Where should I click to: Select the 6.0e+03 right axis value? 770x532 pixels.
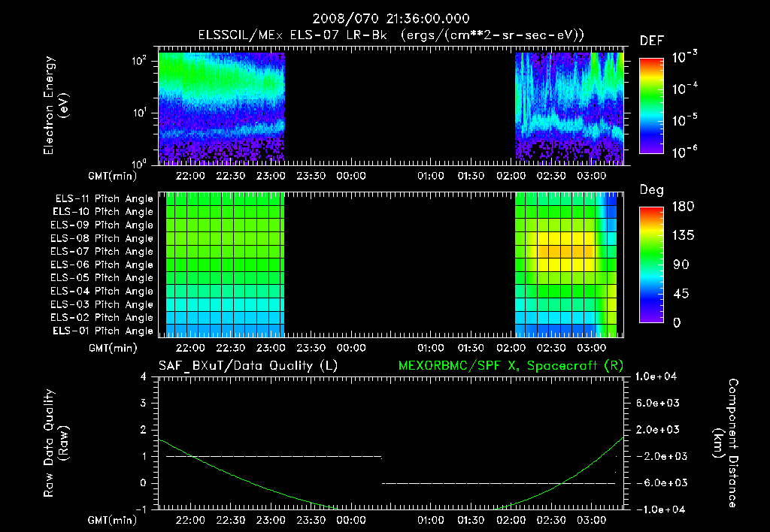(658, 403)
